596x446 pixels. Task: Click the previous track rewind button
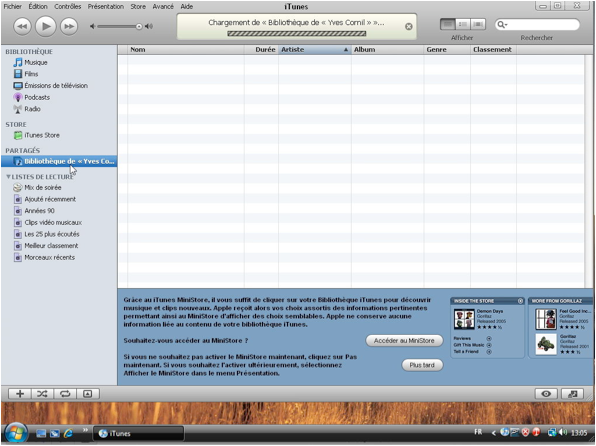pos(22,26)
